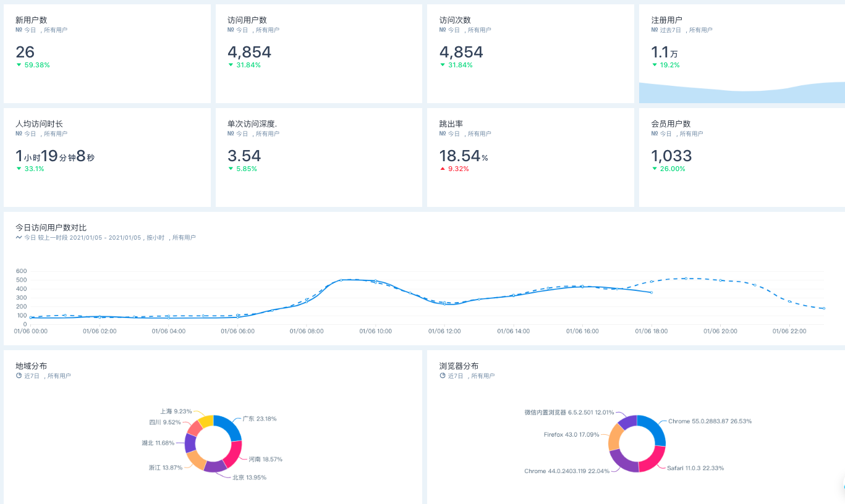Click the 01/06 18:00 axis label

pos(652,331)
